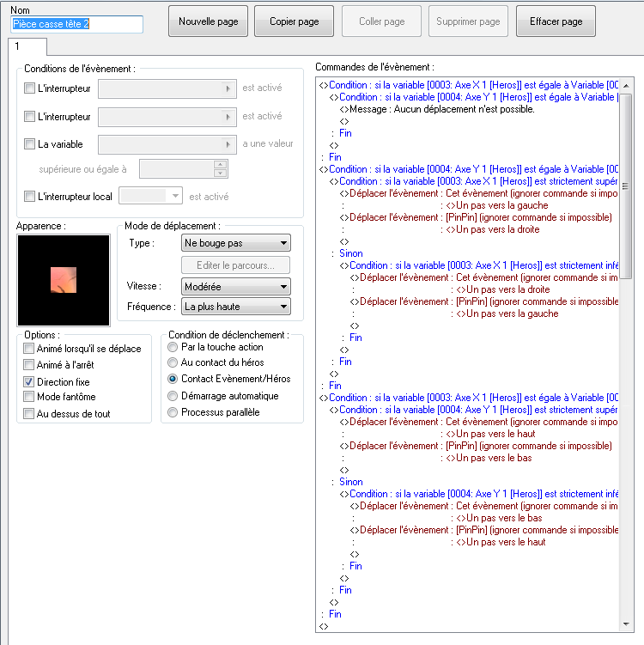This screenshot has width=644, height=645.
Task: Click the Supprimer page button
Action: point(468,21)
